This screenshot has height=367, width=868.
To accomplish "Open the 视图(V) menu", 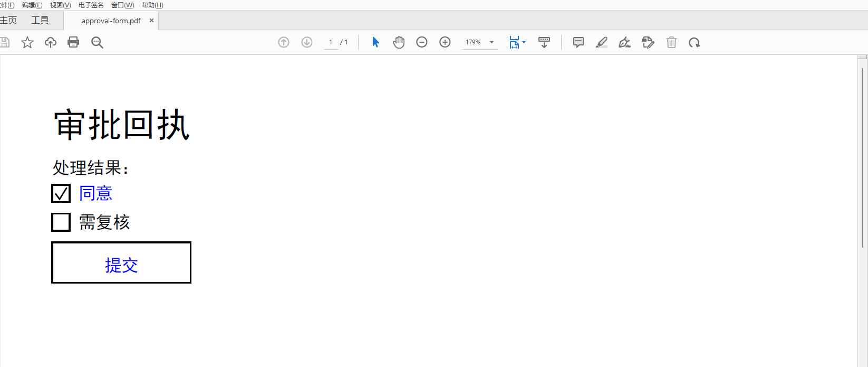I will [x=60, y=5].
